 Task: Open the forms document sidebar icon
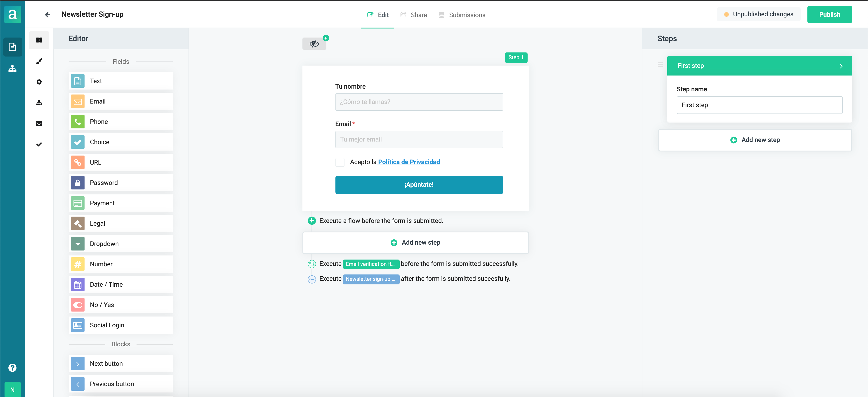click(x=12, y=47)
